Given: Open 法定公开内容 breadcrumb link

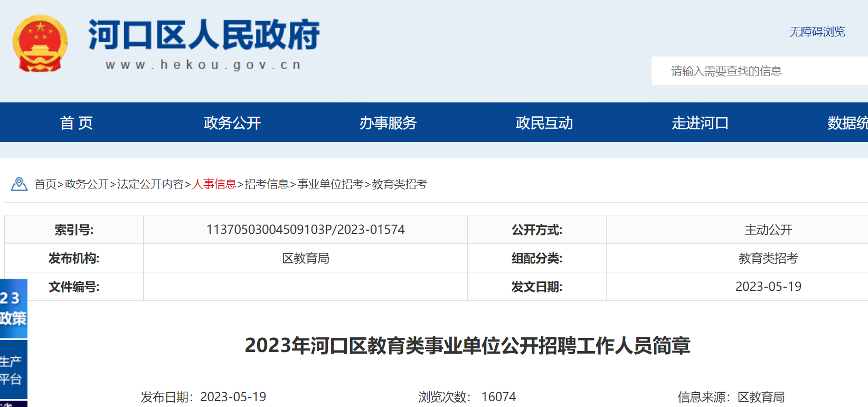Looking at the screenshot, I should click(150, 184).
